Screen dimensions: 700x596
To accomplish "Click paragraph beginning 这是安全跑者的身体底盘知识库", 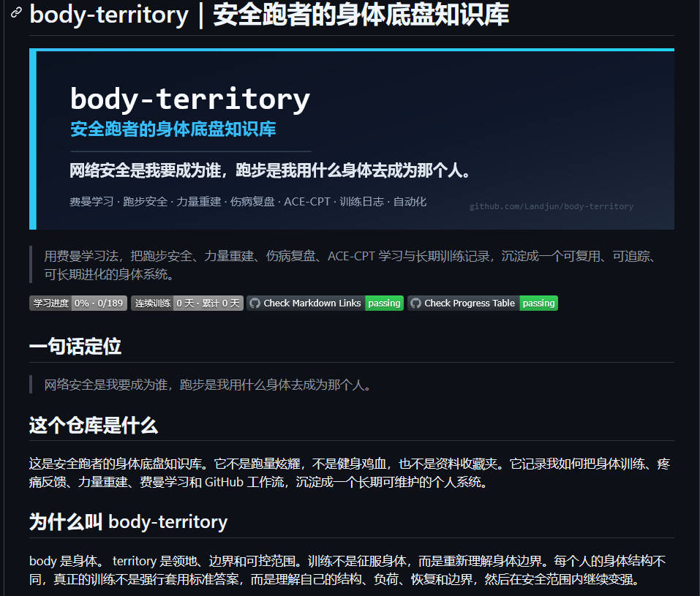I will click(x=350, y=473).
